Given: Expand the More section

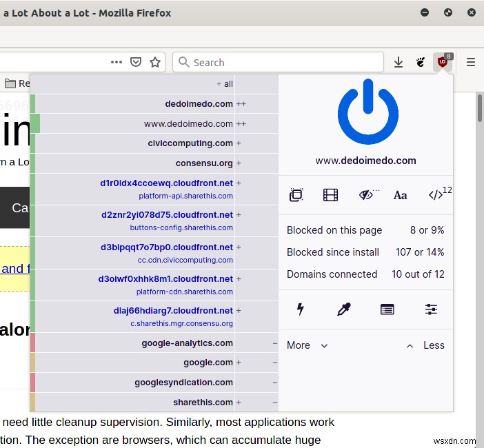Looking at the screenshot, I should click(x=307, y=345).
